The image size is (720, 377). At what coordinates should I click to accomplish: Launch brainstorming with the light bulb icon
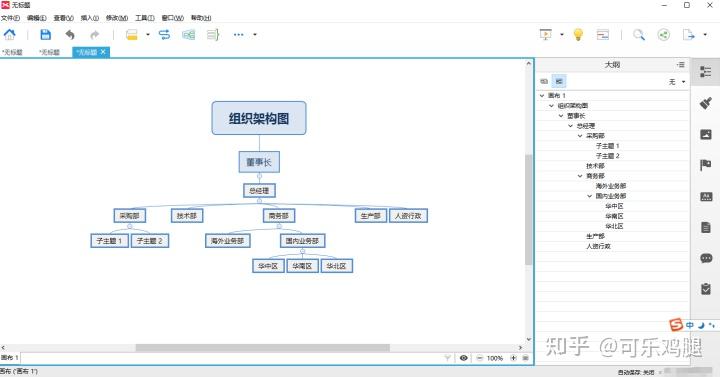578,34
